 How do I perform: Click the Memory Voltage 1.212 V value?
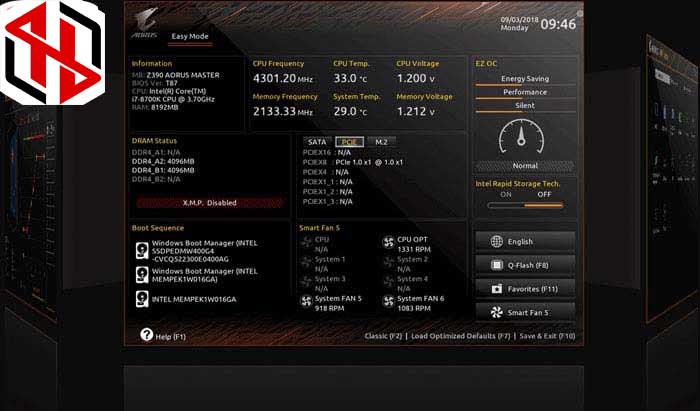click(416, 112)
